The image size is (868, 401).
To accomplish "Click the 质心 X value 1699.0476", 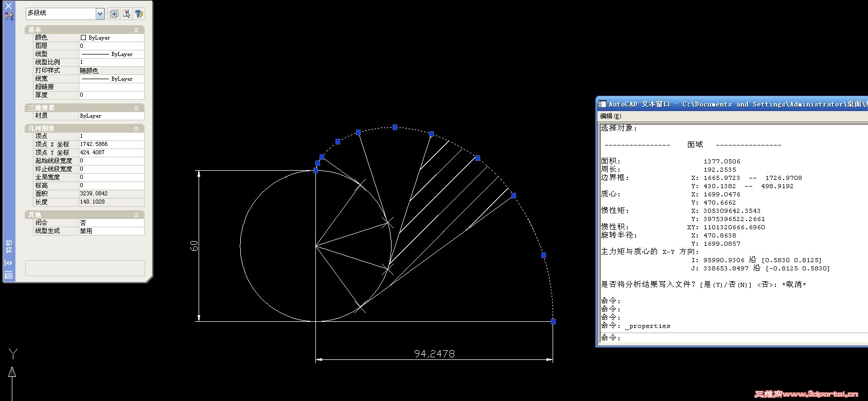I will click(x=722, y=194).
